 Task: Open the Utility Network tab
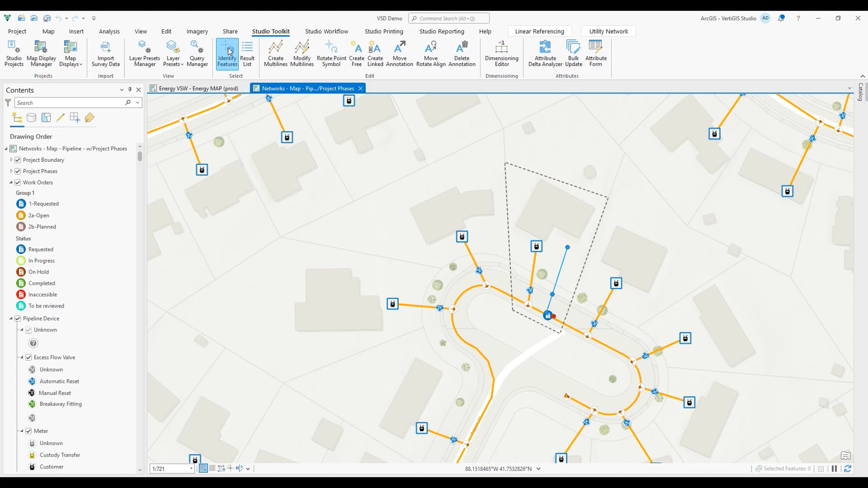pos(608,31)
